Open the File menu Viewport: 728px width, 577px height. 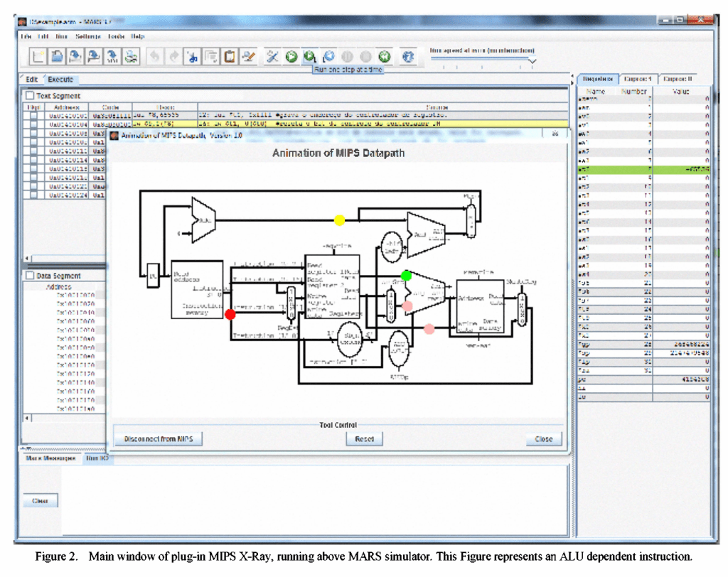pyautogui.click(x=26, y=36)
